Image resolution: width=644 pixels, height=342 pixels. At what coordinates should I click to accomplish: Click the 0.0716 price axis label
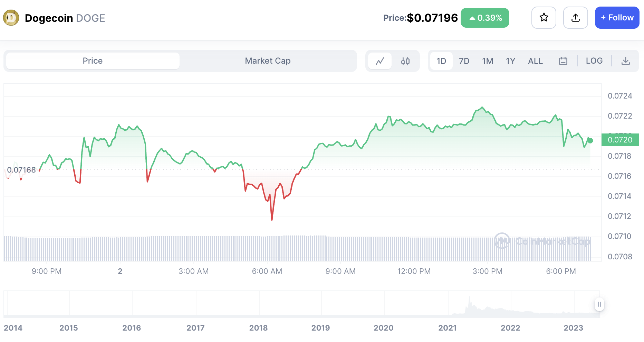[x=619, y=176]
